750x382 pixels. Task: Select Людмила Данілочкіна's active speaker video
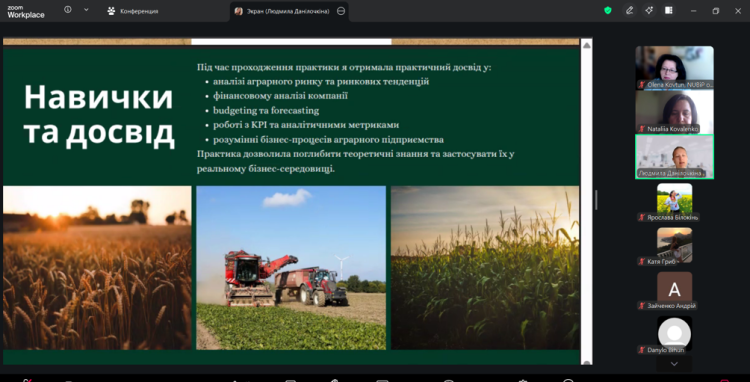pos(674,157)
